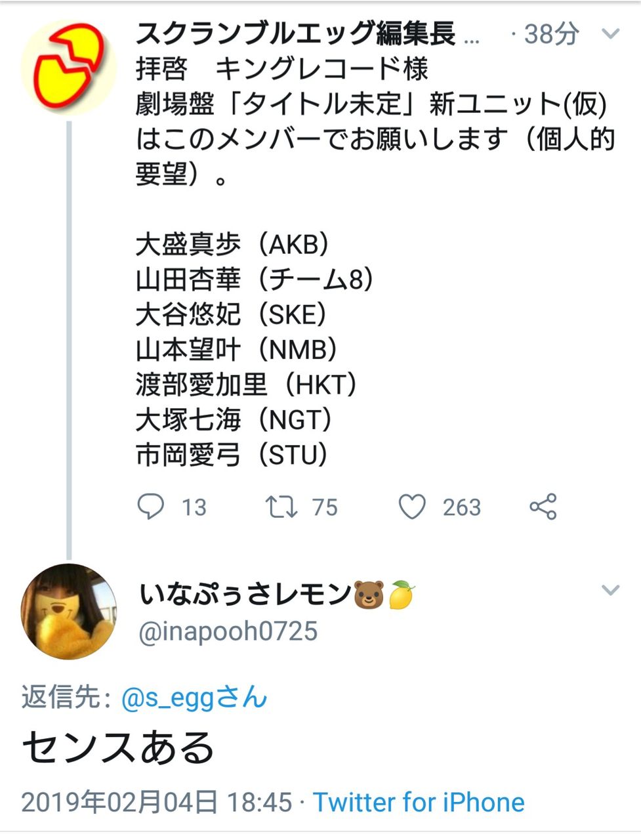This screenshot has width=641, height=840.
Task: Select the 38分 timestamp on the tweet
Action: pos(552,33)
